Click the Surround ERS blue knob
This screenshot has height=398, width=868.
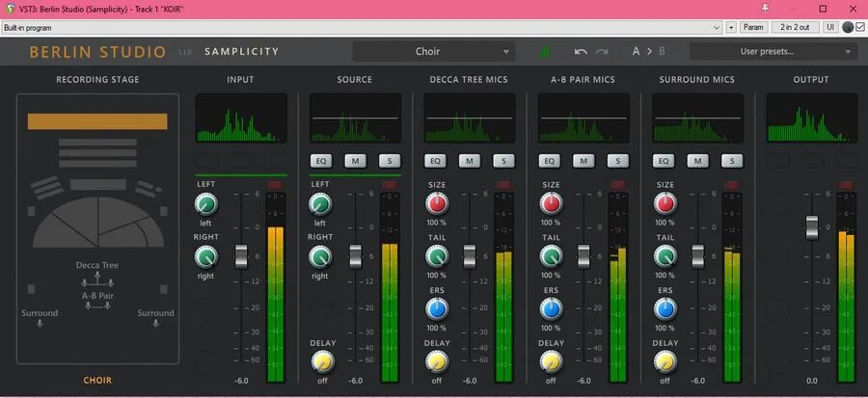tap(665, 309)
